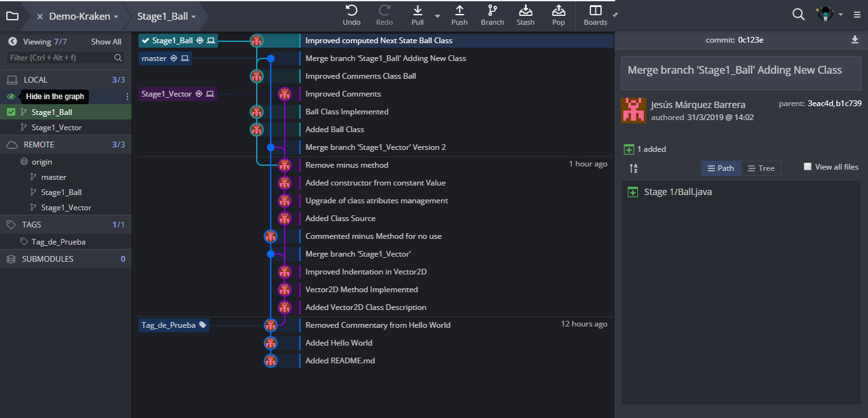Toggle the eye icon to hide master in graph
Viewport: 868px width, 418px height.
tap(11, 97)
